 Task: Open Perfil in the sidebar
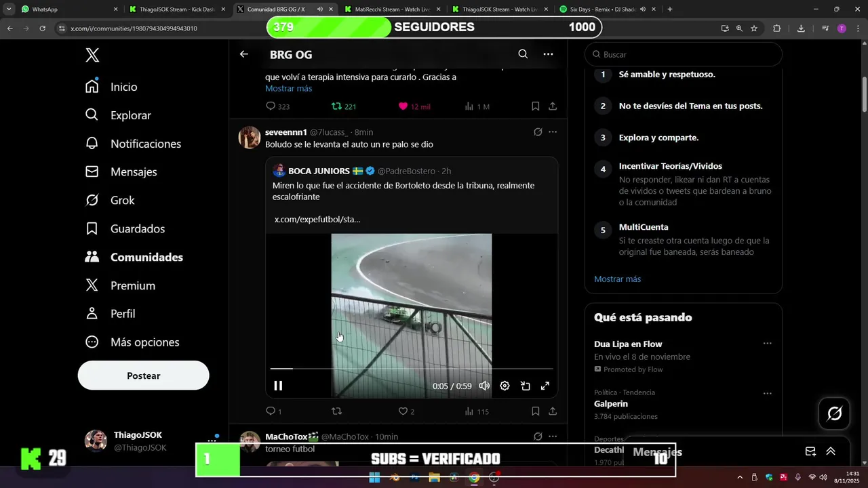[x=110, y=314]
